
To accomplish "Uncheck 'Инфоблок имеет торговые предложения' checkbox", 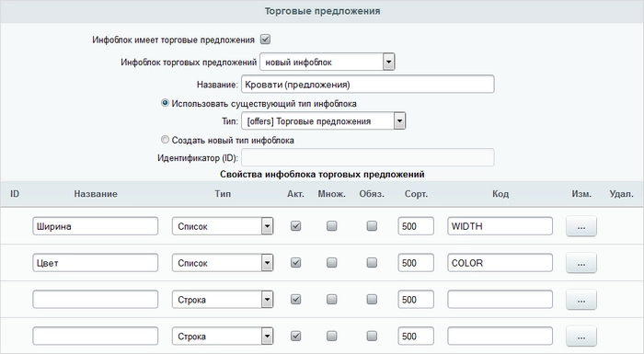I will [x=265, y=40].
